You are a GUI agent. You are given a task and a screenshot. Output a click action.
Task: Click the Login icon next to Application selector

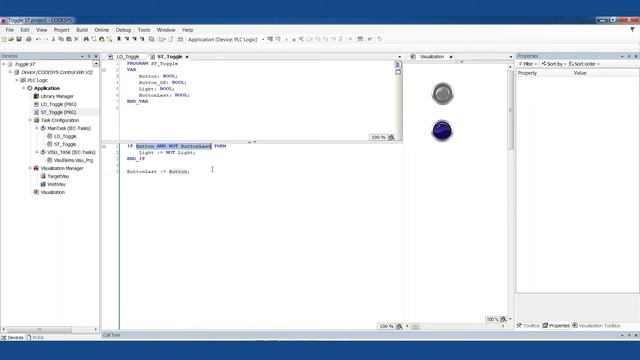click(270, 39)
